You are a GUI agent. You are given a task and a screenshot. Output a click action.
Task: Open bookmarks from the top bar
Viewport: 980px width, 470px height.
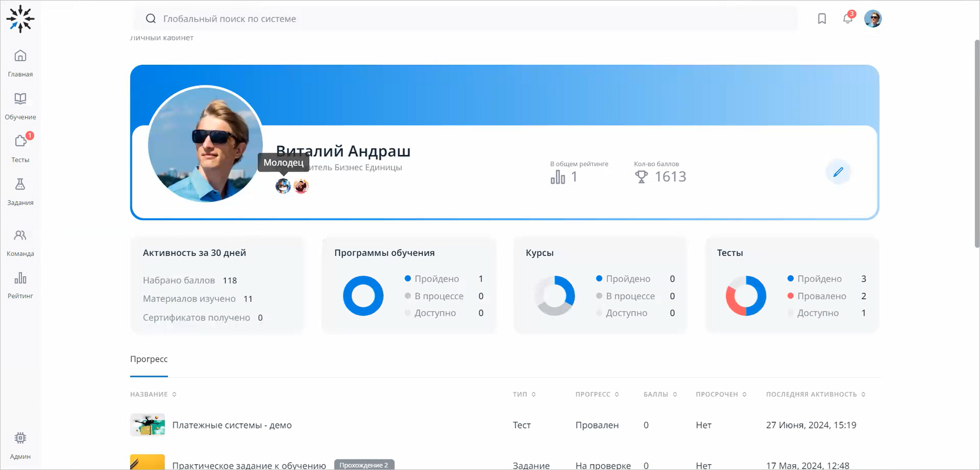822,19
